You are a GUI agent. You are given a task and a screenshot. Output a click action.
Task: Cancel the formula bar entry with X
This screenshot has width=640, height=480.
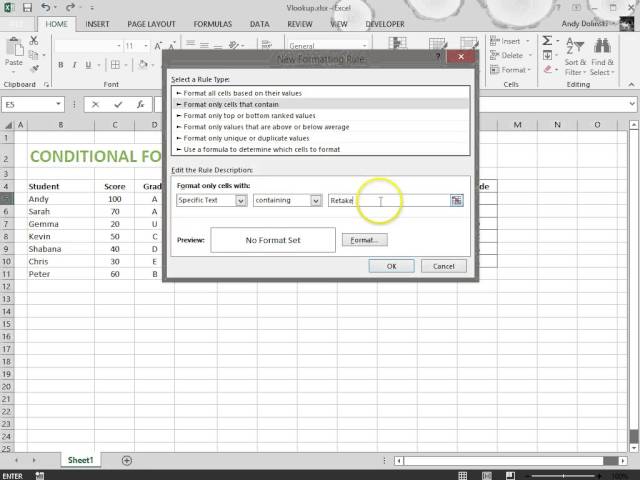tap(96, 105)
